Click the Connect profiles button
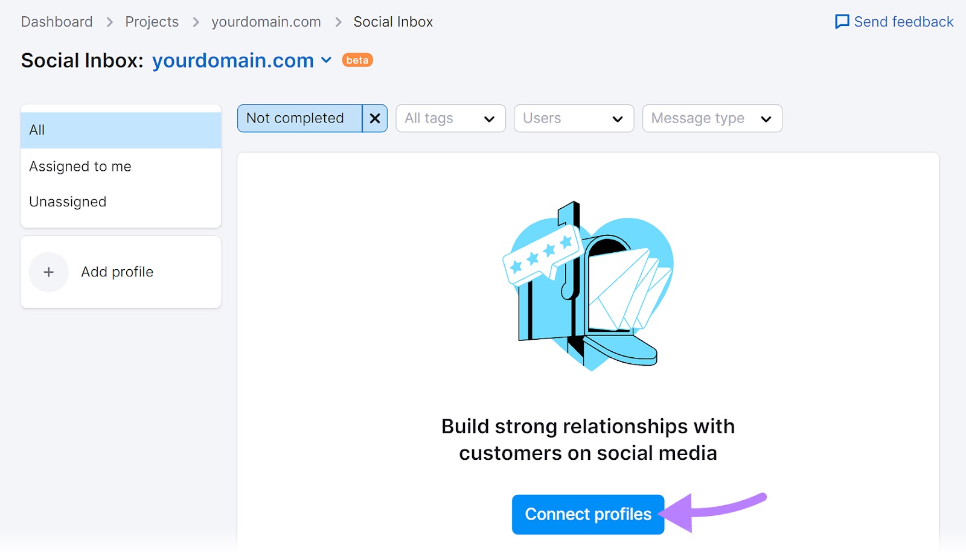 pyautogui.click(x=588, y=514)
